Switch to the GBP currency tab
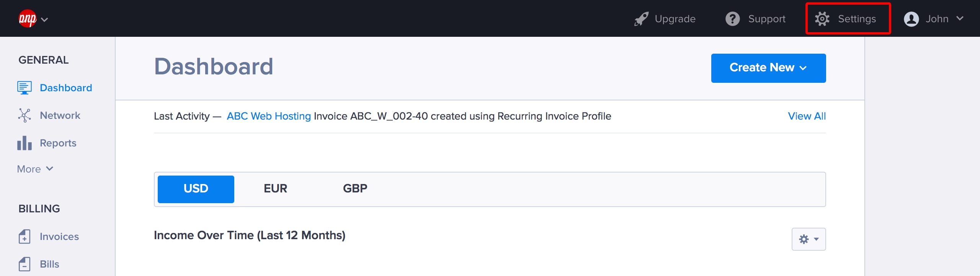The height and width of the screenshot is (276, 980). tap(355, 189)
